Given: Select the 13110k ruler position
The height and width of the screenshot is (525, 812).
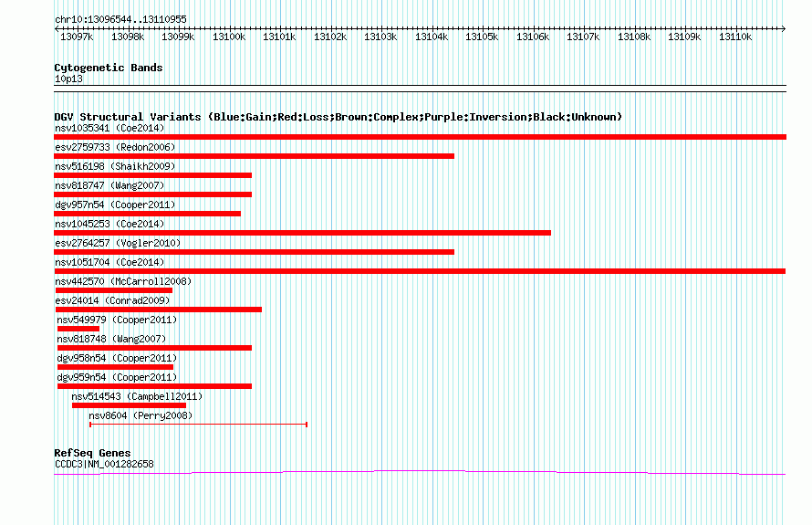Looking at the screenshot, I should [734, 37].
